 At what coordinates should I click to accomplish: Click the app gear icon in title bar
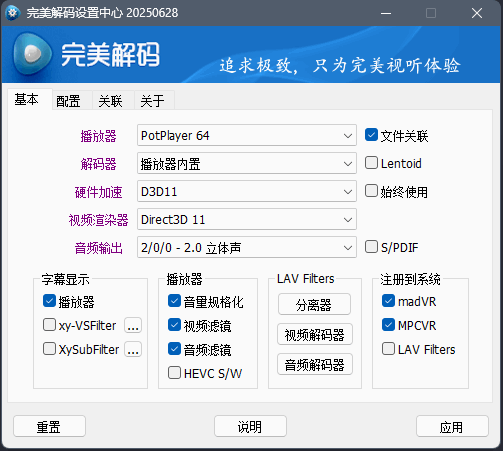[13, 13]
